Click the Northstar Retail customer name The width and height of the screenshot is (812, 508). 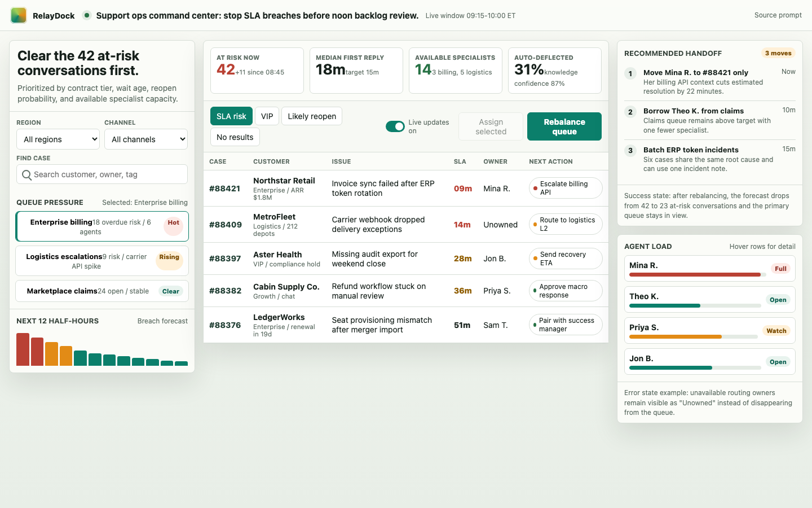point(284,181)
